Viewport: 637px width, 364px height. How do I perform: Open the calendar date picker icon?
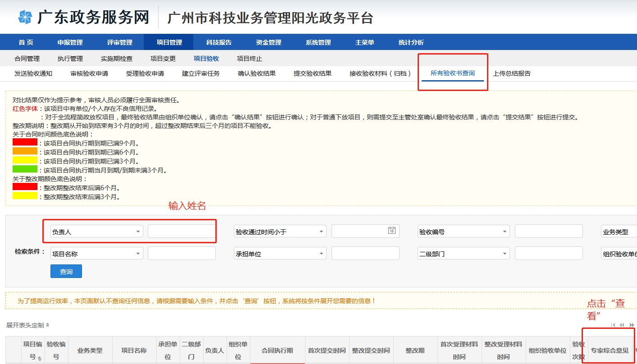[x=391, y=231]
